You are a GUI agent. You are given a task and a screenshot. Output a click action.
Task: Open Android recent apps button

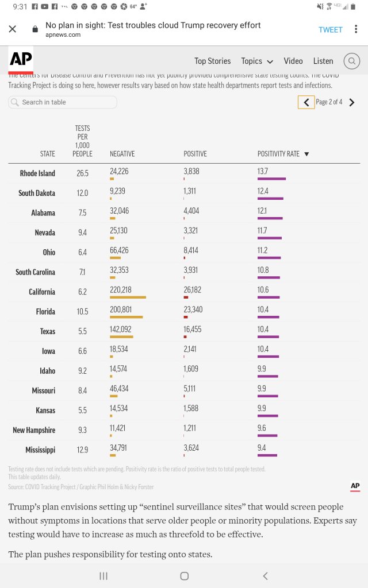pyautogui.click(x=103, y=576)
